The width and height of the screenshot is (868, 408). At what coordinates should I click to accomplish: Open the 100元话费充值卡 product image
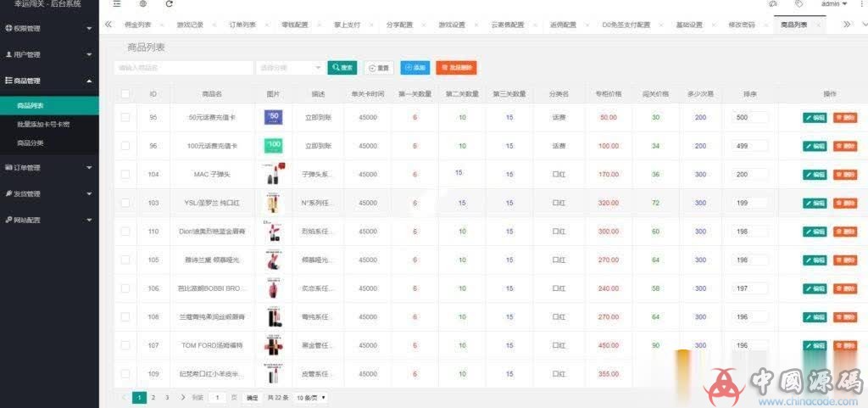click(274, 146)
